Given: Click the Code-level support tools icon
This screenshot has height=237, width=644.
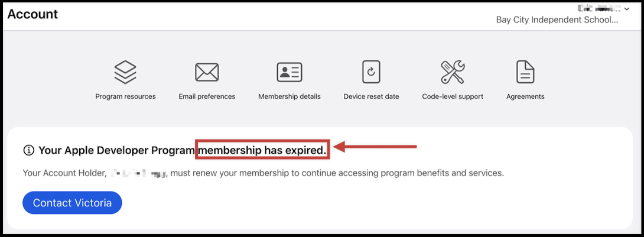Looking at the screenshot, I should 453,72.
